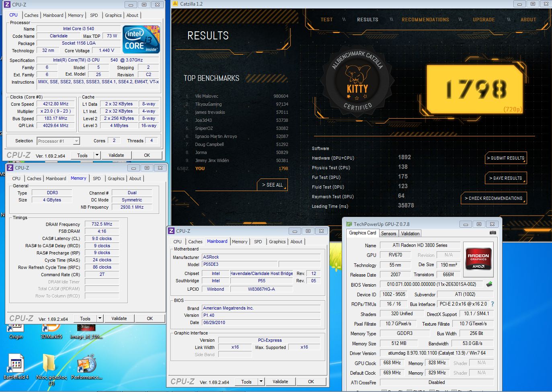The image size is (552, 392).
Task: Click the Intel Core i3 540 name field
Action: [x=78, y=29]
